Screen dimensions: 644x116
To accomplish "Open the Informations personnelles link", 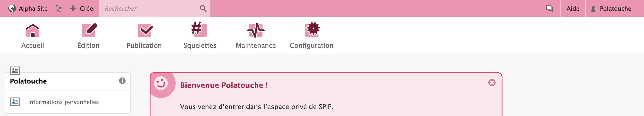I will click(63, 102).
